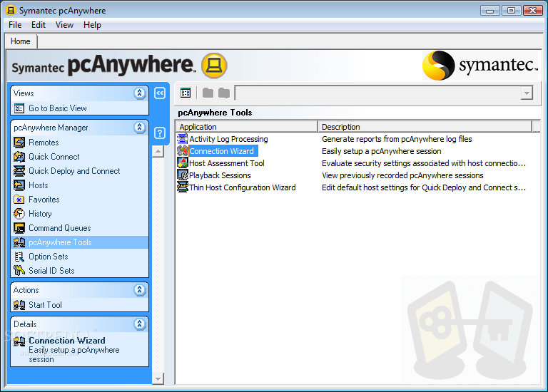Screen dimensions: 548x392
Task: Open Hosts in the manager list
Action: [x=39, y=185]
